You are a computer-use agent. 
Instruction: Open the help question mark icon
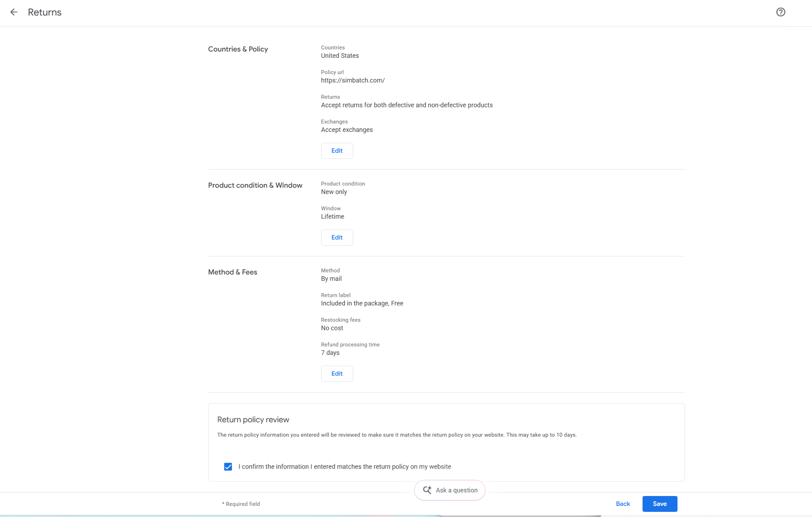coord(780,12)
